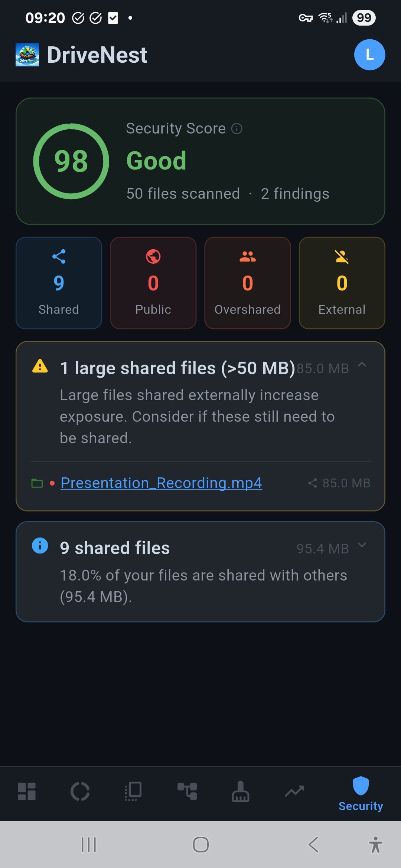
Task: Tap the Security Score info icon
Action: tap(237, 129)
